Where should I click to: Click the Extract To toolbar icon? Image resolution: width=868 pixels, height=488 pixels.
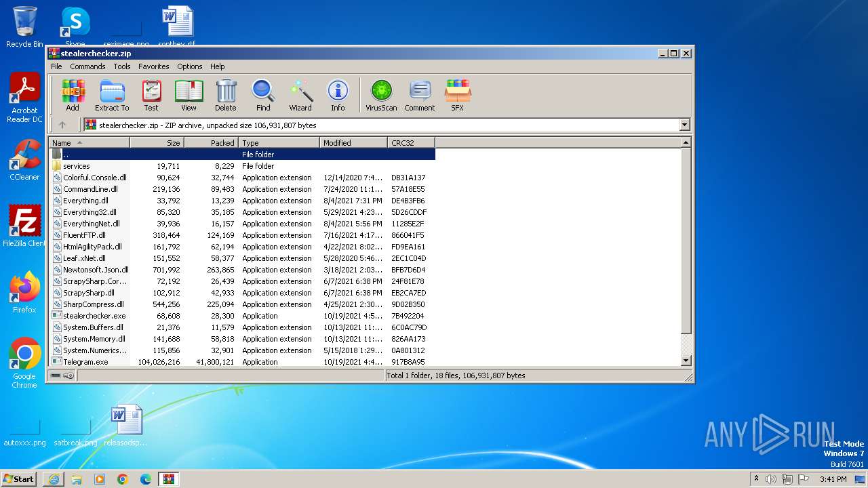[112, 95]
